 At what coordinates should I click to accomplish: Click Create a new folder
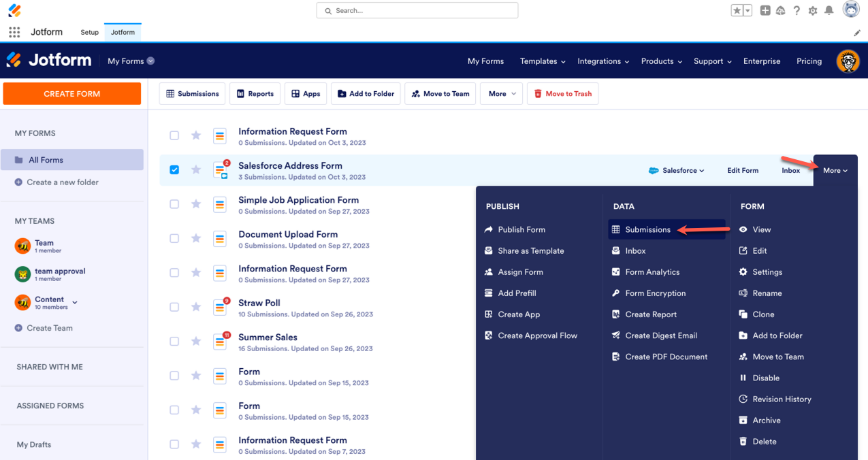pyautogui.click(x=57, y=182)
